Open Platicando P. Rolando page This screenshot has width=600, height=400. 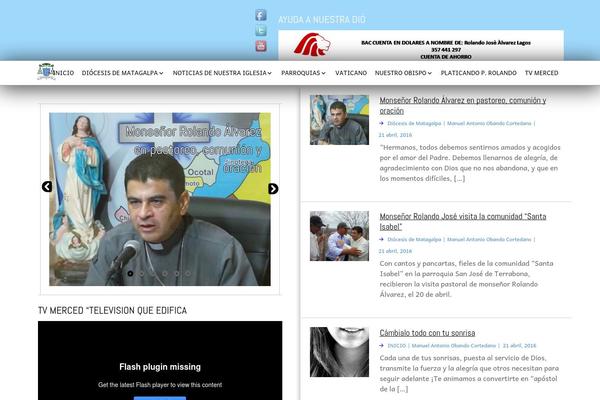[478, 73]
